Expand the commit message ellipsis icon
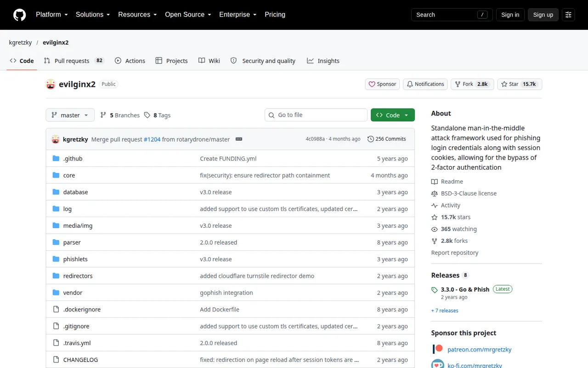This screenshot has width=588, height=368. click(x=239, y=139)
